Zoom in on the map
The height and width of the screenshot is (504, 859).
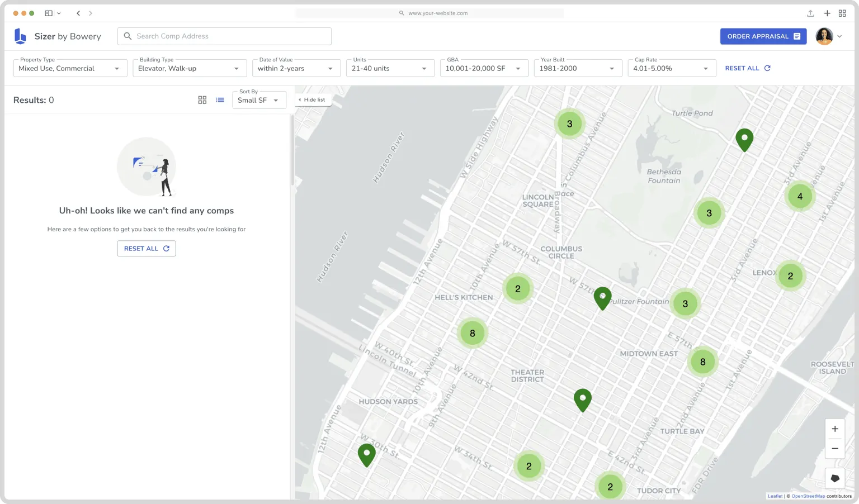(835, 429)
